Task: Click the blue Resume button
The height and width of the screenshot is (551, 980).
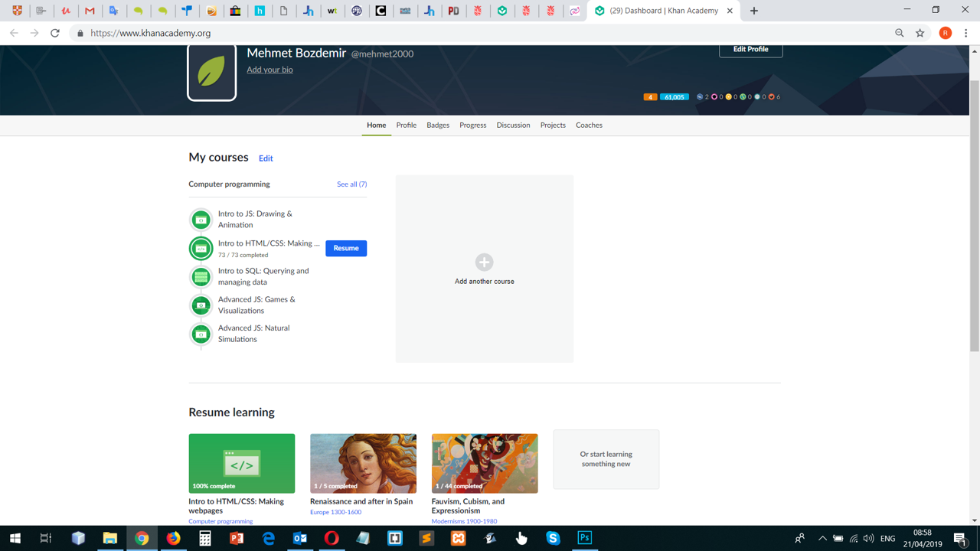Action: click(346, 248)
